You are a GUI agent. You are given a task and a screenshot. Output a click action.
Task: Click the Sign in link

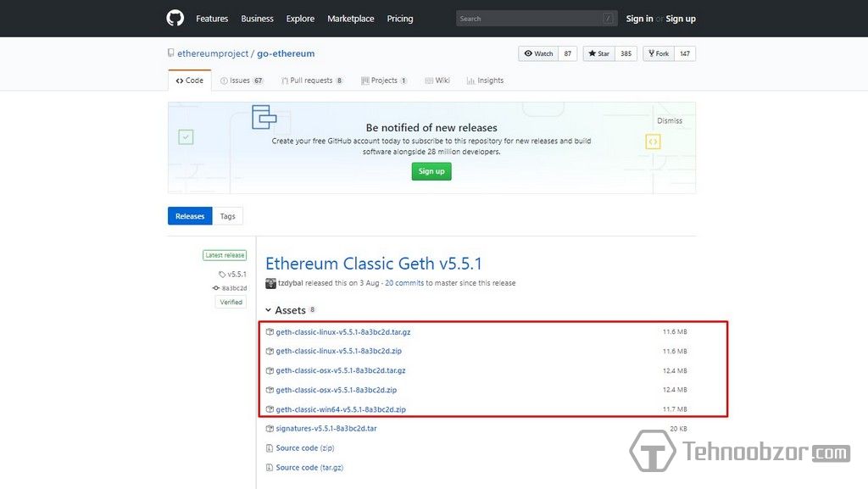tap(639, 19)
